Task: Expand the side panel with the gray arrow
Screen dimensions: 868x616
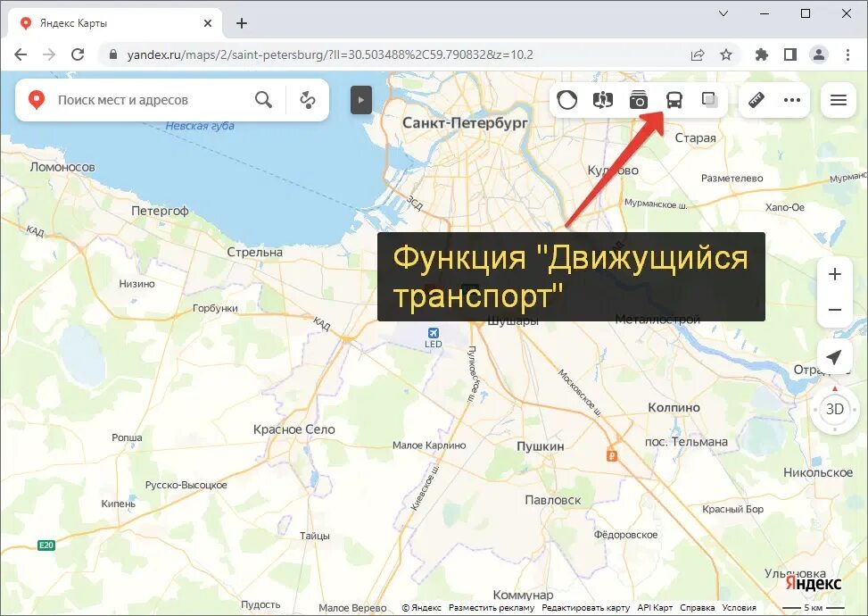Action: click(360, 99)
